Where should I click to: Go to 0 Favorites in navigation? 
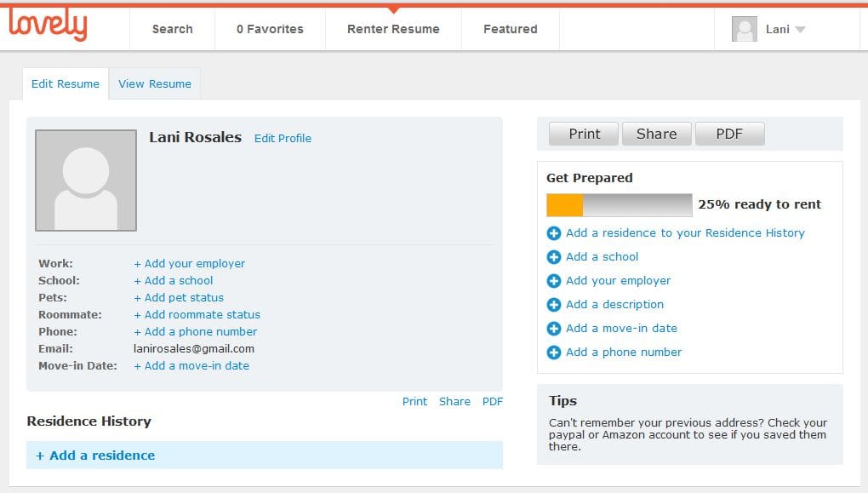pyautogui.click(x=270, y=29)
